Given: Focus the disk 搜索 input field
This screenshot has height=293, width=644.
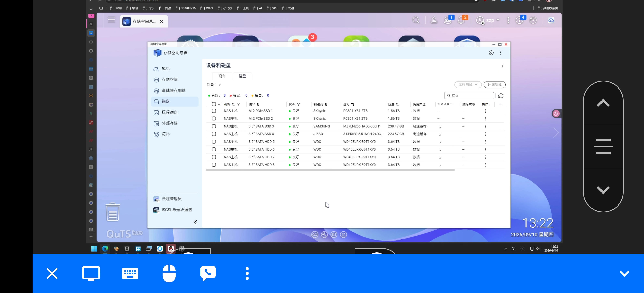Looking at the screenshot, I should coord(469,96).
